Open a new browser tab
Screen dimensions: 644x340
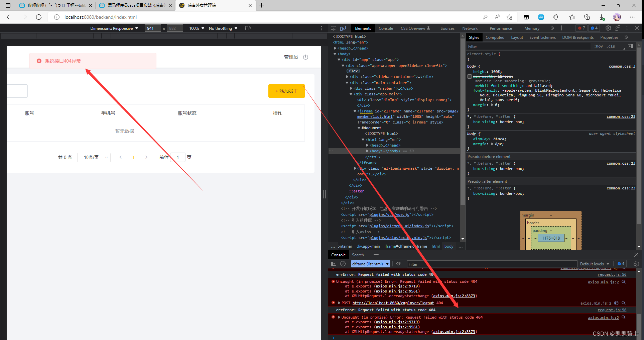coord(261,5)
